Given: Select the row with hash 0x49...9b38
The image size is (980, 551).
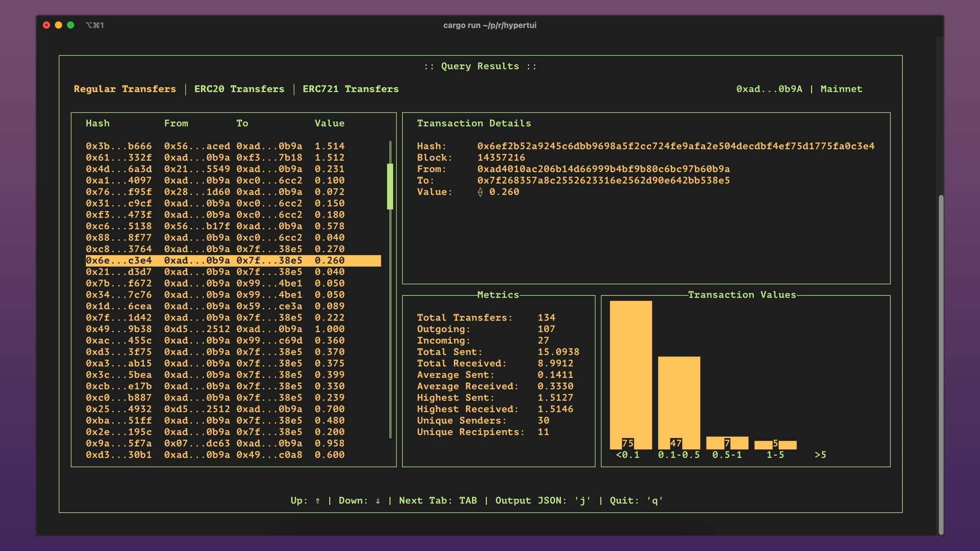Looking at the screenshot, I should (x=233, y=329).
